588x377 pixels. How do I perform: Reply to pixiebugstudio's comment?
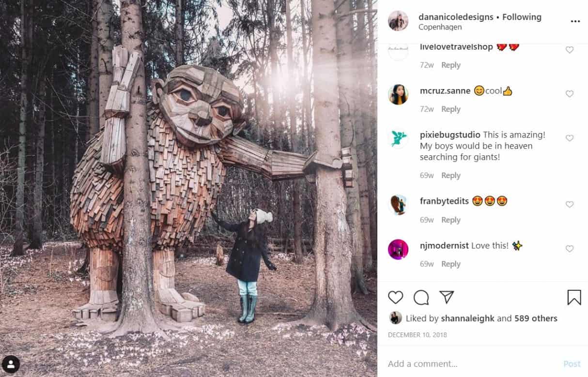click(x=450, y=175)
